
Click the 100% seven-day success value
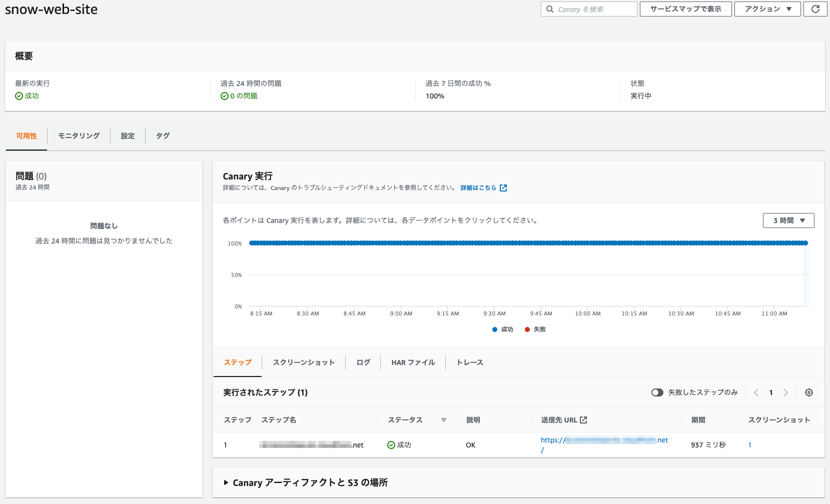pos(435,96)
